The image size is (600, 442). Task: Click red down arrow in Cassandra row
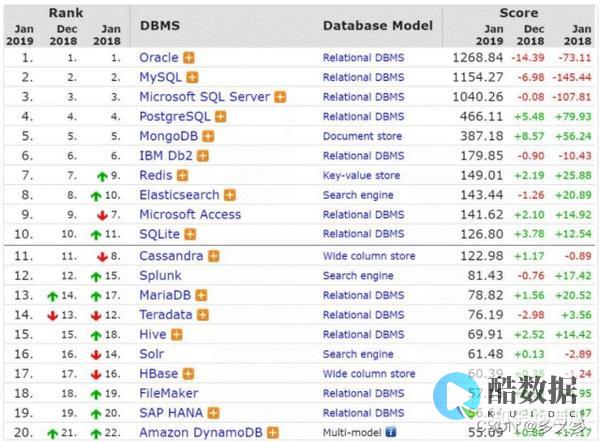point(102,257)
